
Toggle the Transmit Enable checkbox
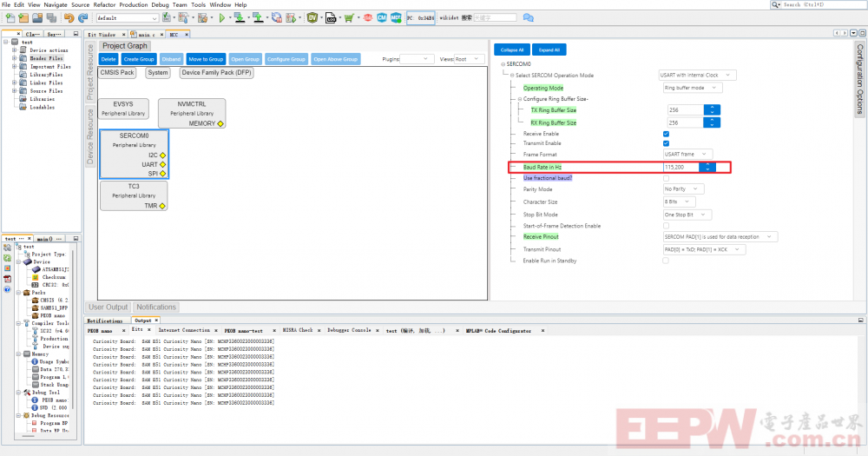tap(666, 143)
